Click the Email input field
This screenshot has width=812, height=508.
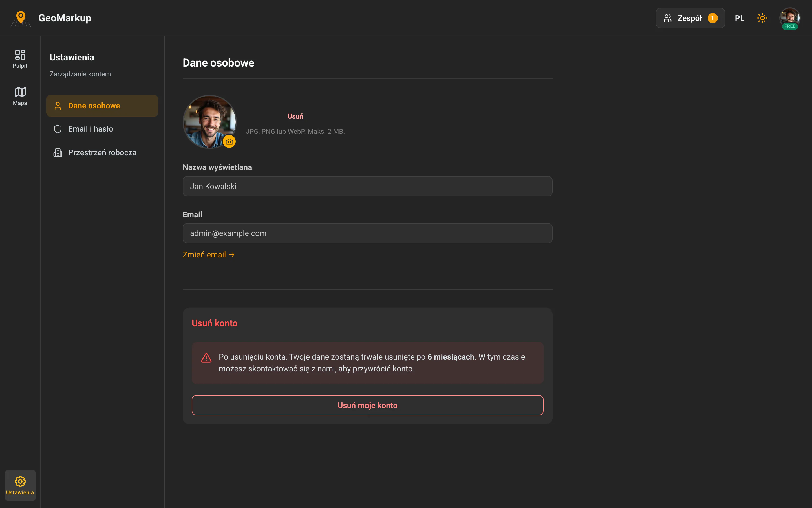point(367,233)
